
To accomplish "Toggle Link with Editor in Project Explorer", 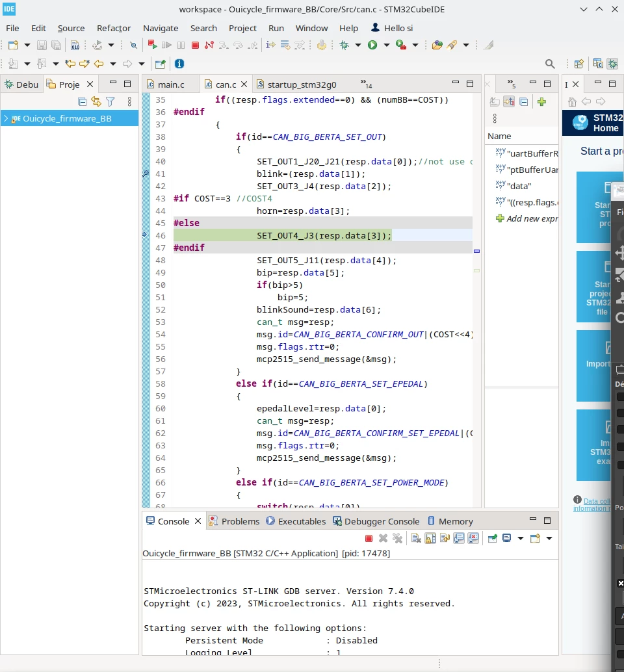I will tap(96, 101).
